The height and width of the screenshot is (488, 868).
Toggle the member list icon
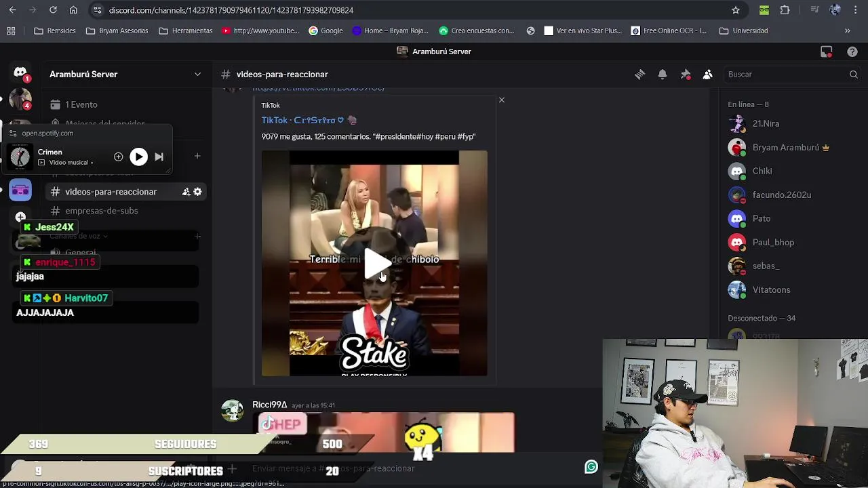pos(707,75)
